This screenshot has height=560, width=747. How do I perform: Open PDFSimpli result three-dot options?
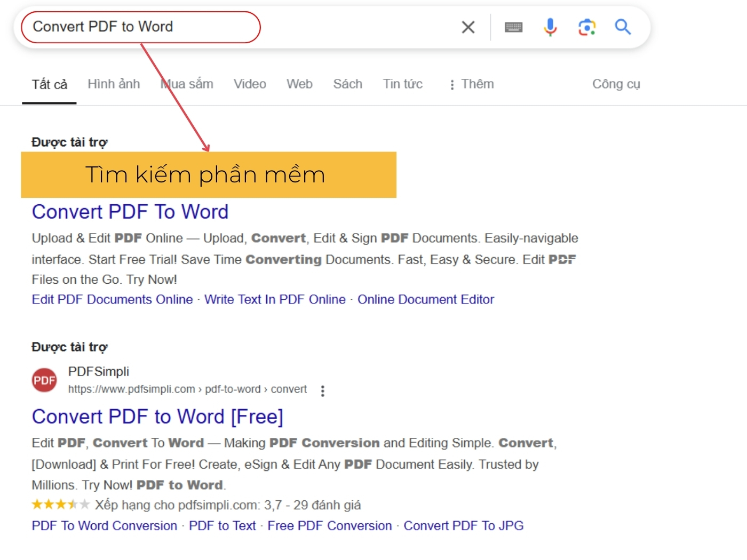pyautogui.click(x=322, y=391)
